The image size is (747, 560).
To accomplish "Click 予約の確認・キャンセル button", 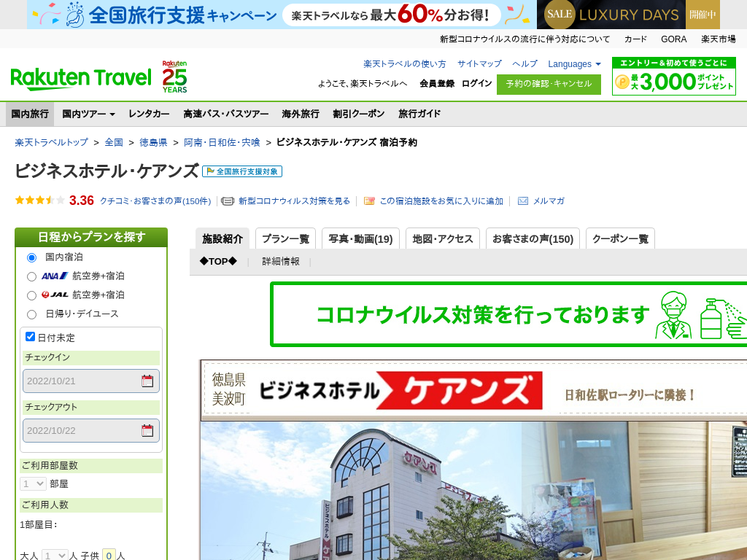I will point(549,85).
